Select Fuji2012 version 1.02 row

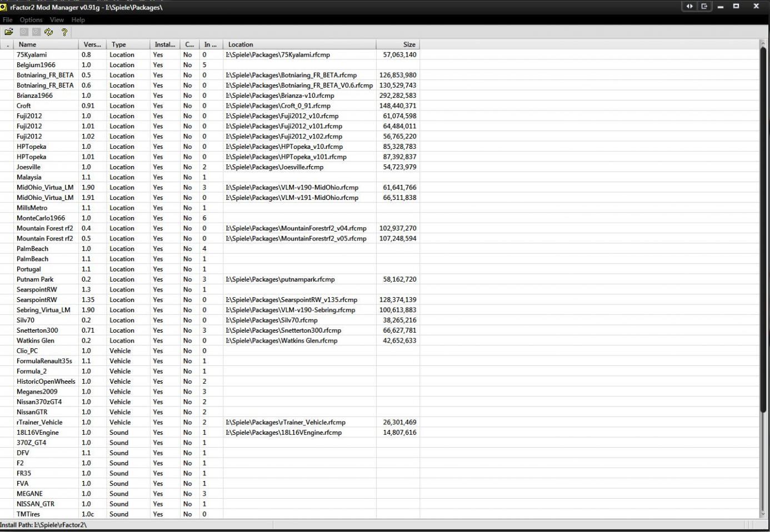[210, 137]
